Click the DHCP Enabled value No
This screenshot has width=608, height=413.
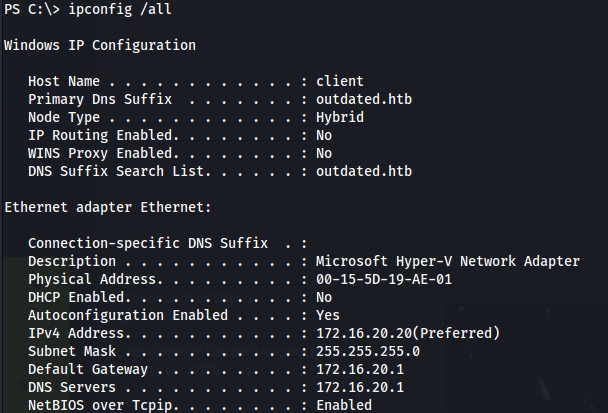324,297
